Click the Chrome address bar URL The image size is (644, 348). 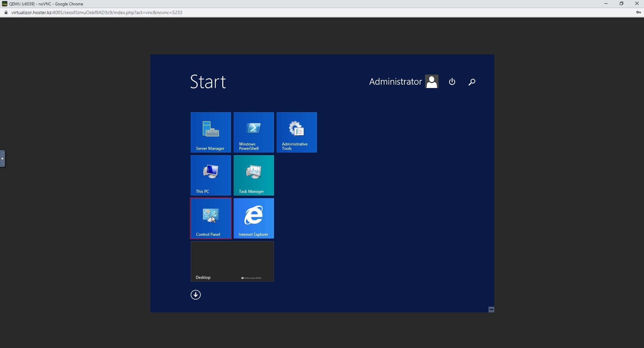coord(97,12)
